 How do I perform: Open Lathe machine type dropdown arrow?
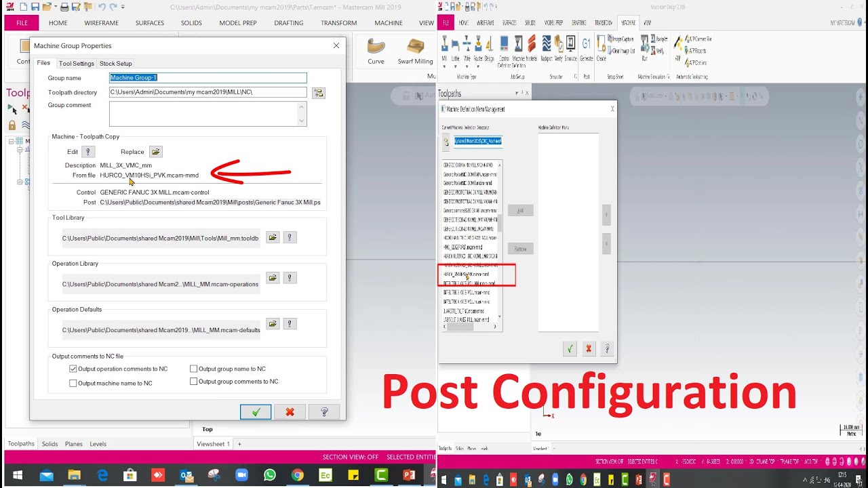tap(456, 66)
